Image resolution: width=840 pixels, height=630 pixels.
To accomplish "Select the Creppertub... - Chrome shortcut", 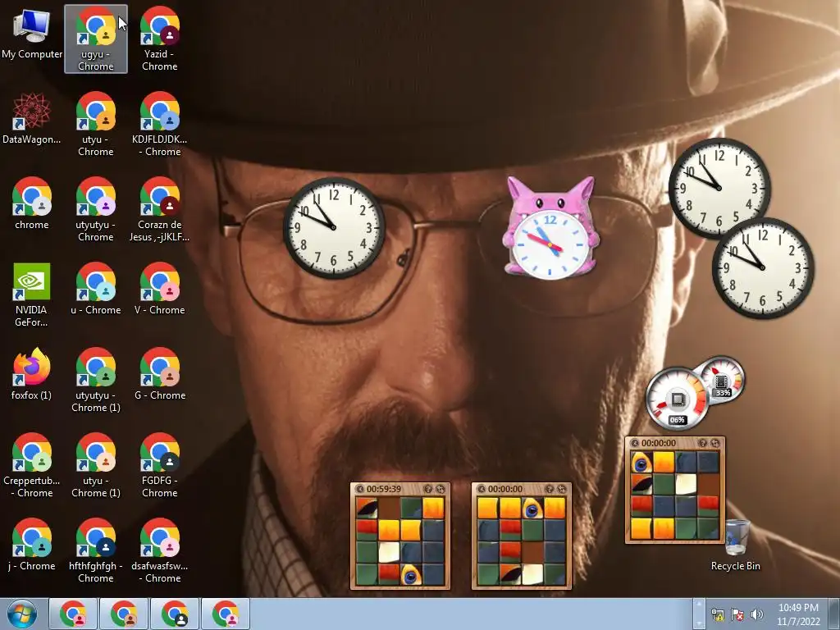I will (x=32, y=465).
